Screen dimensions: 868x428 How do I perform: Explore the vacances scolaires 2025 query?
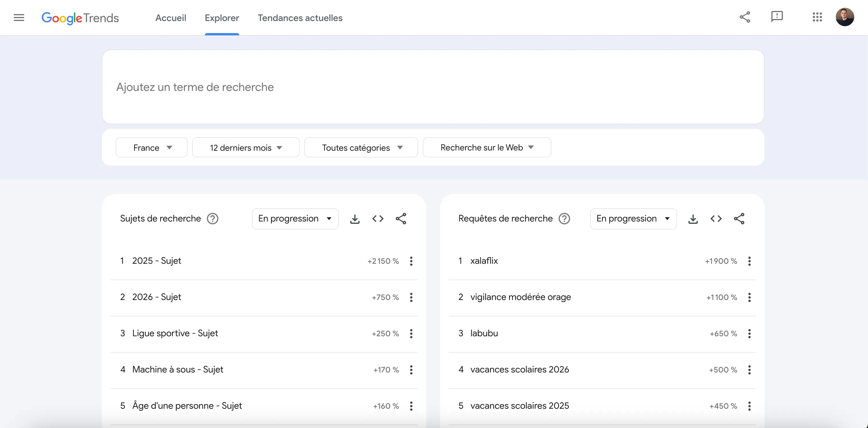[x=520, y=406]
